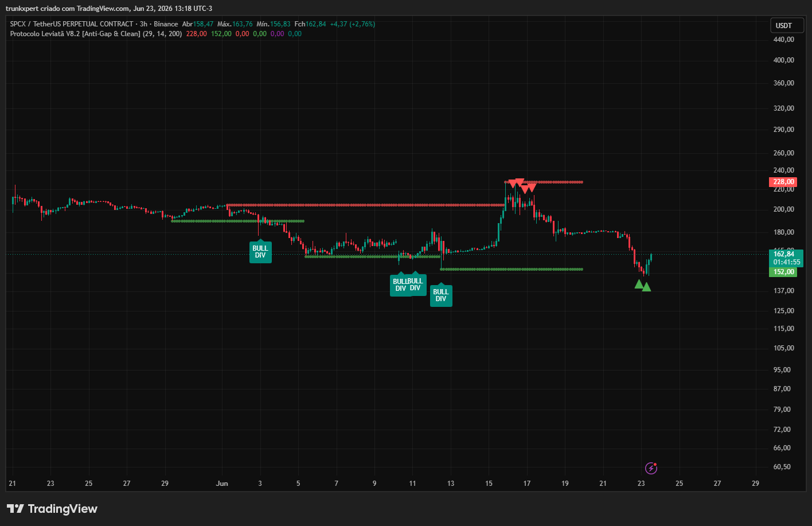Click the 260,00 price axis label
Viewport: 812px width, 526px height.
pyautogui.click(x=783, y=153)
